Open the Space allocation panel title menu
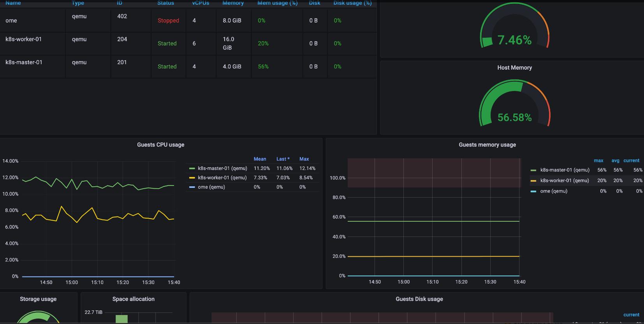 (x=133, y=299)
